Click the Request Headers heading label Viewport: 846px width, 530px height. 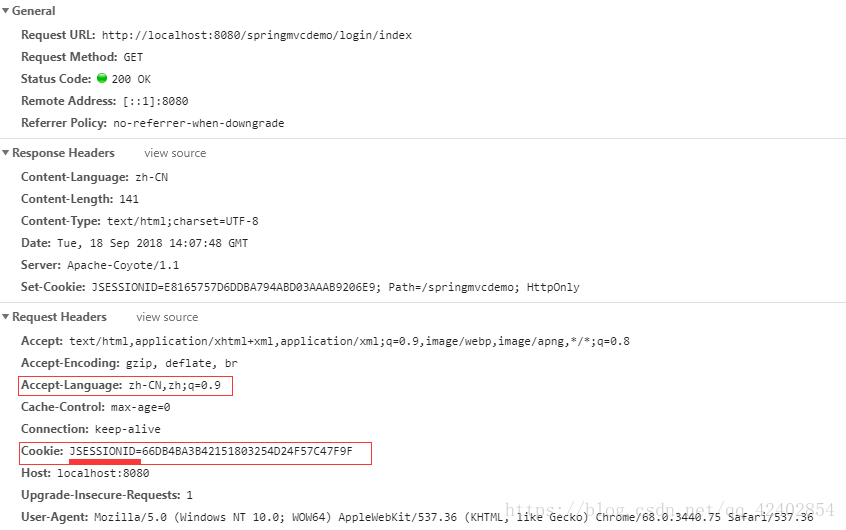[x=59, y=317]
